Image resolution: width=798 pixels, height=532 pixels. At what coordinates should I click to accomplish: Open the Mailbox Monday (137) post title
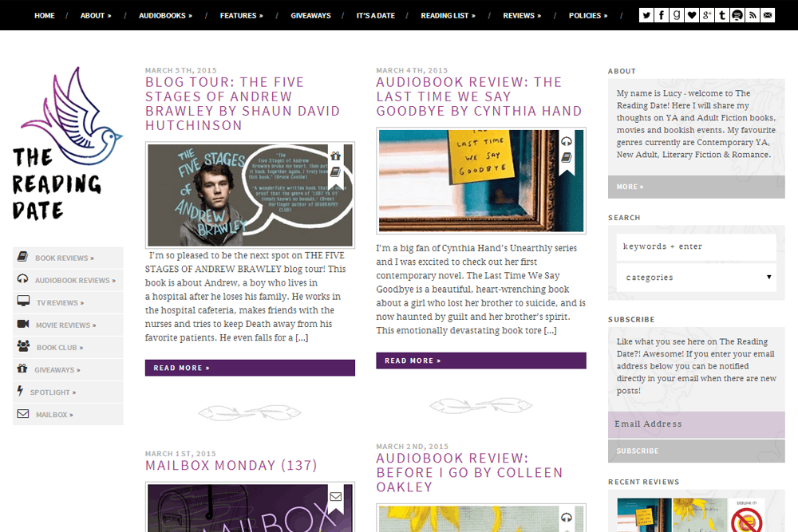click(231, 465)
